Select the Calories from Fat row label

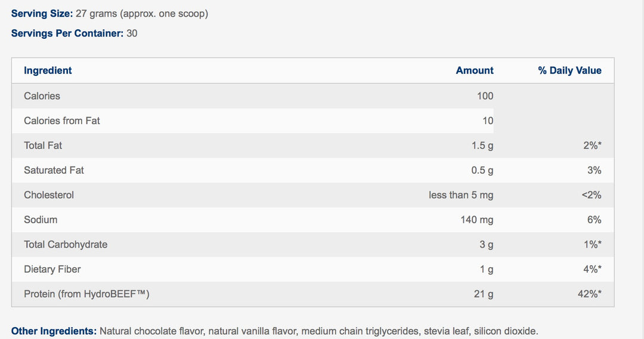click(x=61, y=121)
